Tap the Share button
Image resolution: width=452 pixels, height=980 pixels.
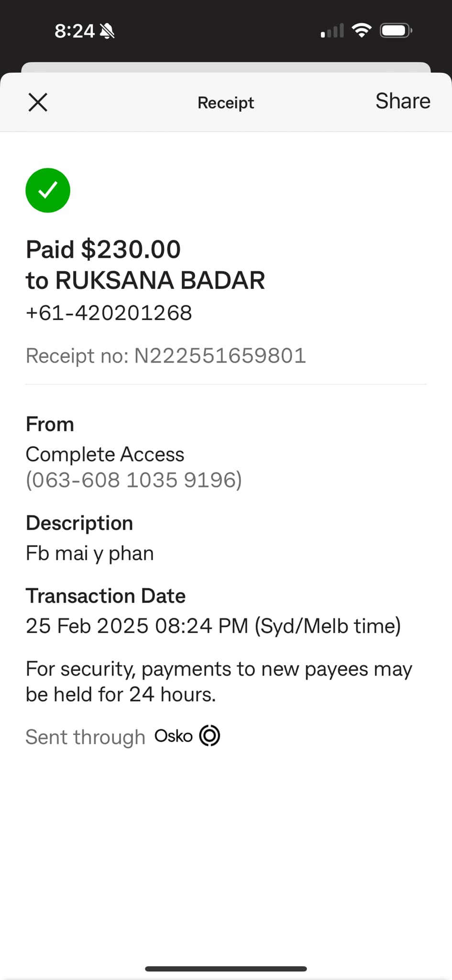[x=403, y=101]
